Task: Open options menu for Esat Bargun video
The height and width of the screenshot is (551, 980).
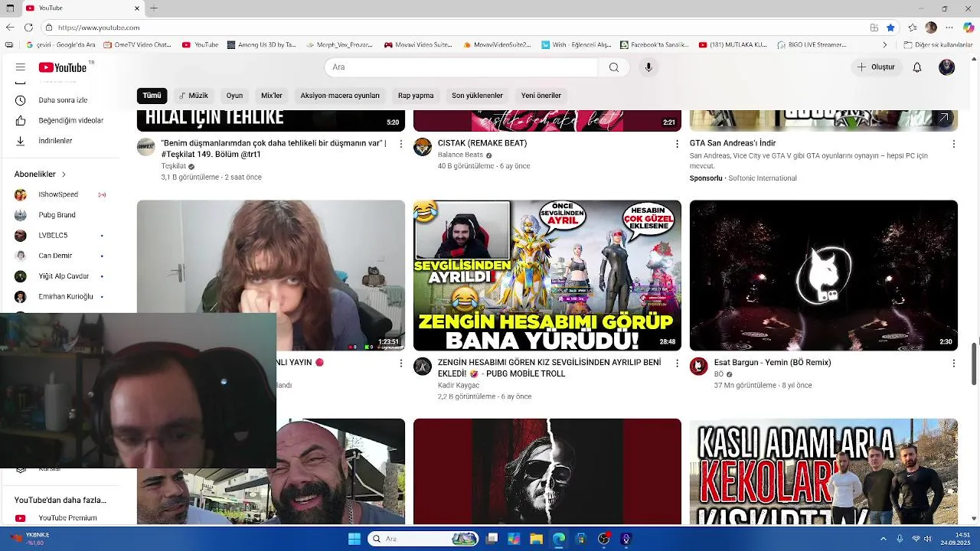Action: tap(953, 364)
